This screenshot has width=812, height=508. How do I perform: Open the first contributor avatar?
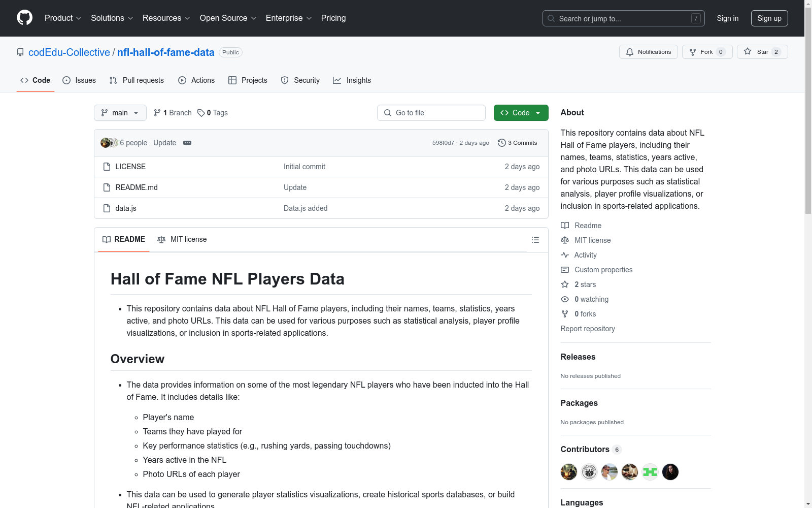tap(569, 472)
